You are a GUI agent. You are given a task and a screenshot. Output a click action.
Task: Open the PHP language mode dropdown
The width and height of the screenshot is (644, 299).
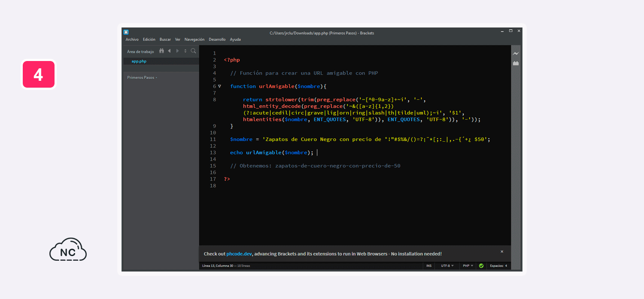(468, 266)
